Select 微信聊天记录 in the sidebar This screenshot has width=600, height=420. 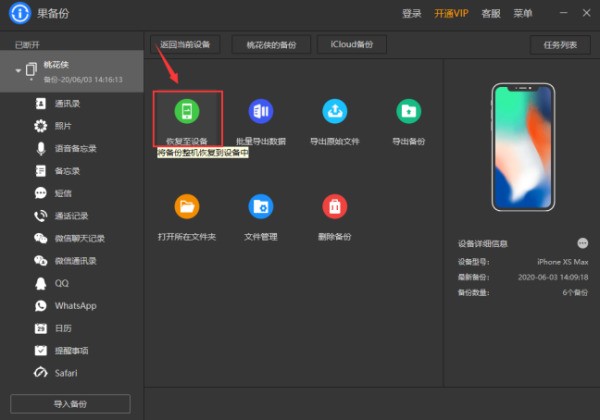80,238
